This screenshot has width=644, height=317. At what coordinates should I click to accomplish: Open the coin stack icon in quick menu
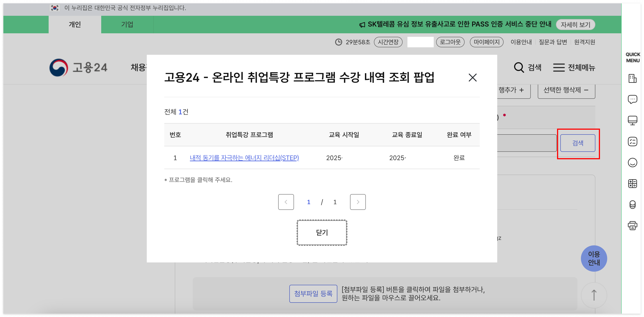(632, 204)
